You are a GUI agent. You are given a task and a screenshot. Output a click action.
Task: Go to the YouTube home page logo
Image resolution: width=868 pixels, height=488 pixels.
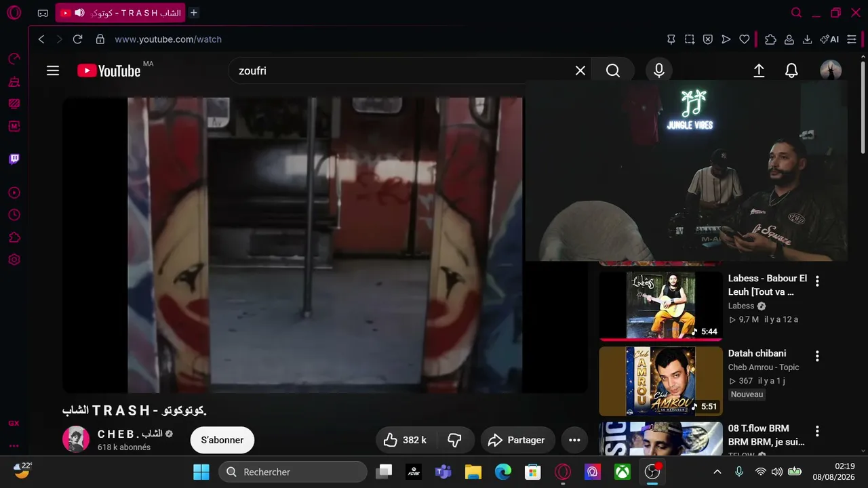point(108,70)
